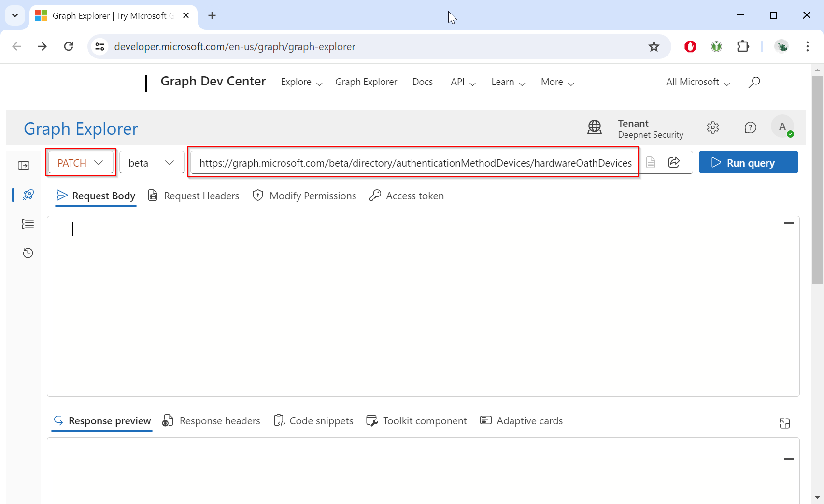Open the History clock icon
The width and height of the screenshot is (824, 504).
pyautogui.click(x=28, y=253)
